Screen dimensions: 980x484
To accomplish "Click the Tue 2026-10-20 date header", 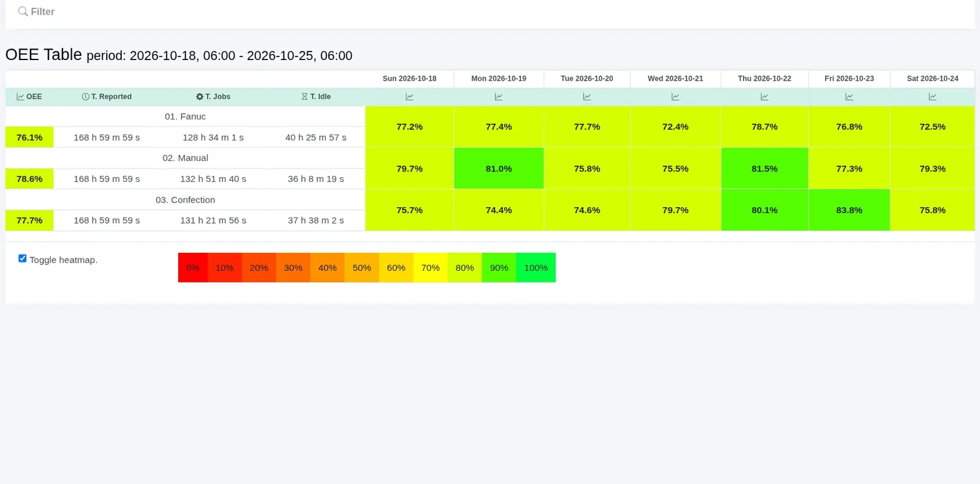I will click(587, 78).
